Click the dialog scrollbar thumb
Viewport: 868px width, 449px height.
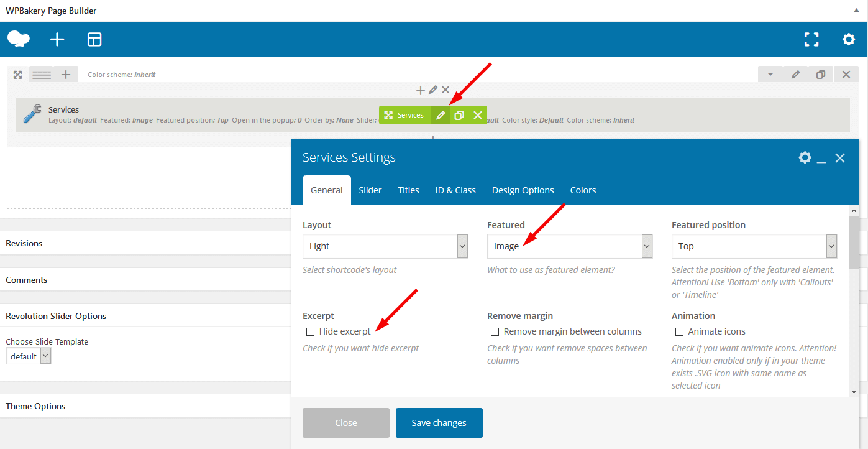[854, 242]
